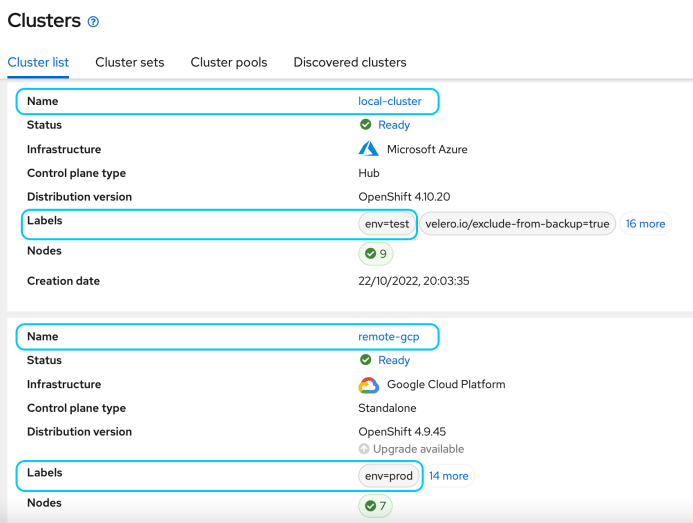
Task: Expand the 16 more labels link
Action: point(645,224)
